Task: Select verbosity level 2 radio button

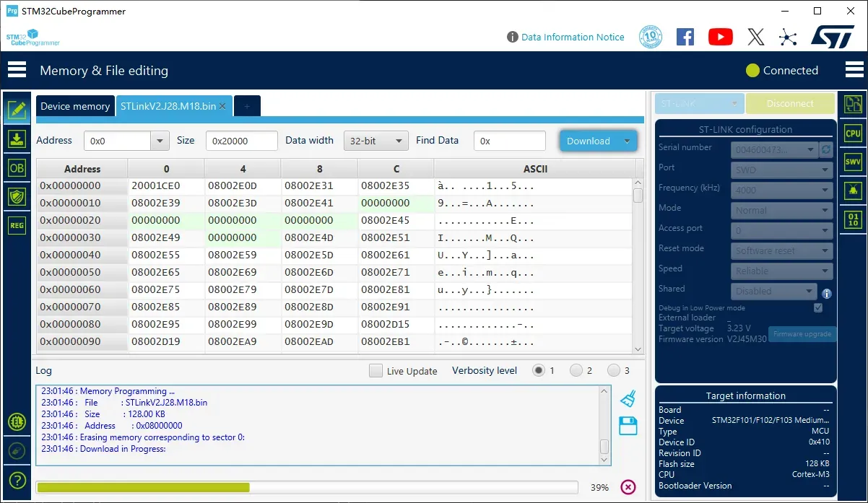Action: pos(576,370)
